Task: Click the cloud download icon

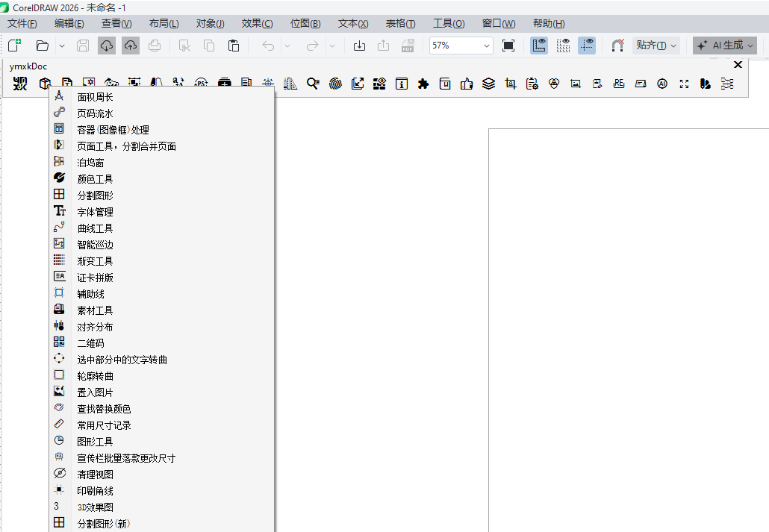Action: [107, 46]
